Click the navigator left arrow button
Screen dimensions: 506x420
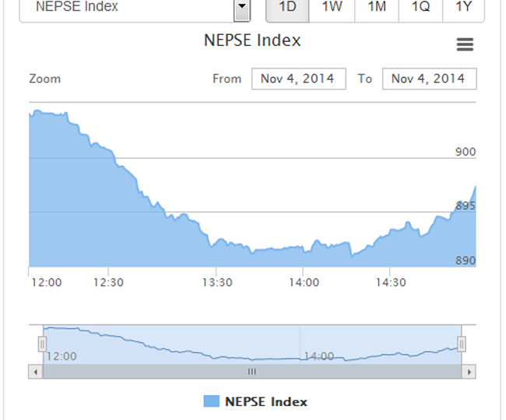click(36, 372)
